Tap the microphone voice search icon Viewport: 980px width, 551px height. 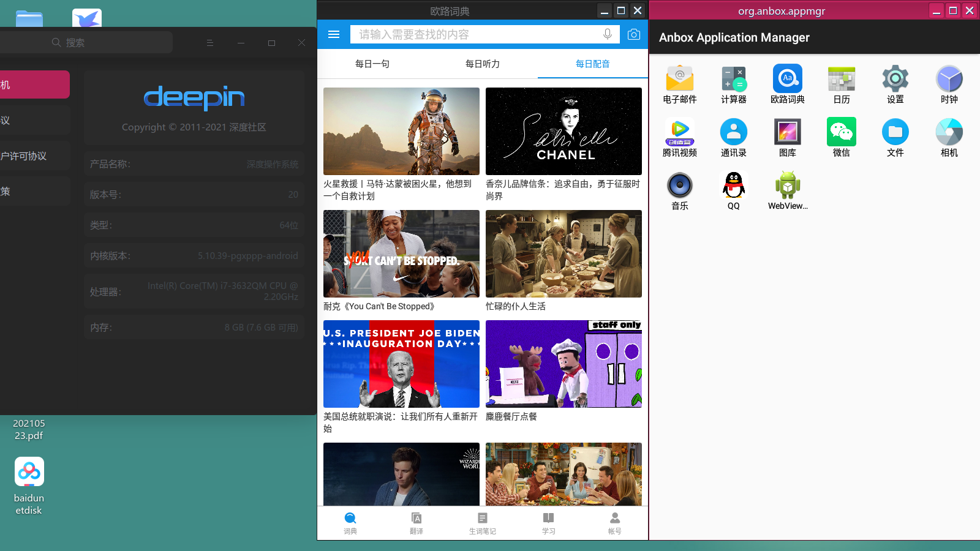(608, 34)
